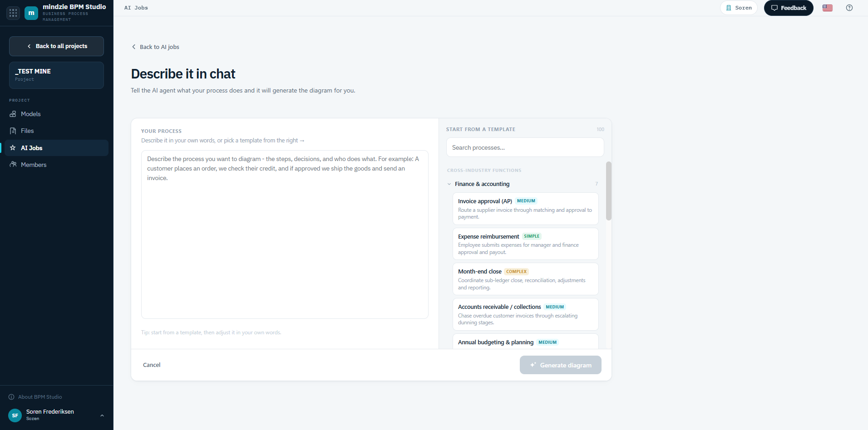Viewport: 868px width, 430px height.
Task: Click the Feedback button
Action: [x=789, y=8]
